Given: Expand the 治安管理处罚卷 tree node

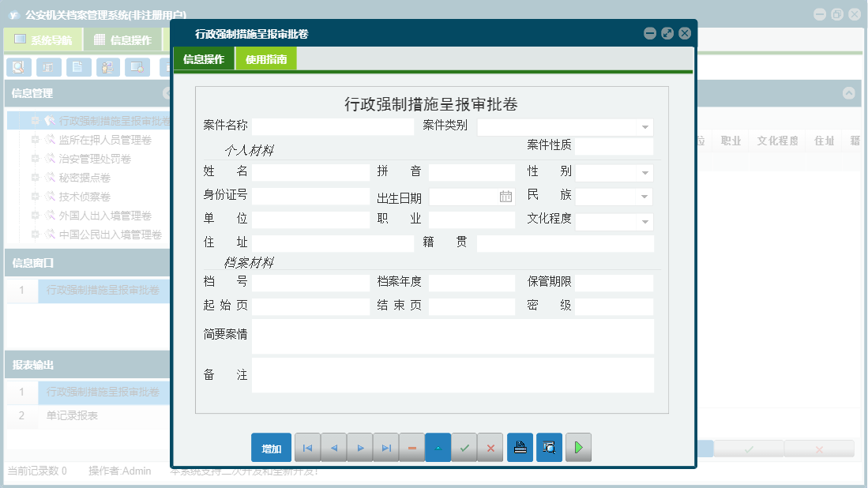Looking at the screenshot, I should (35, 159).
